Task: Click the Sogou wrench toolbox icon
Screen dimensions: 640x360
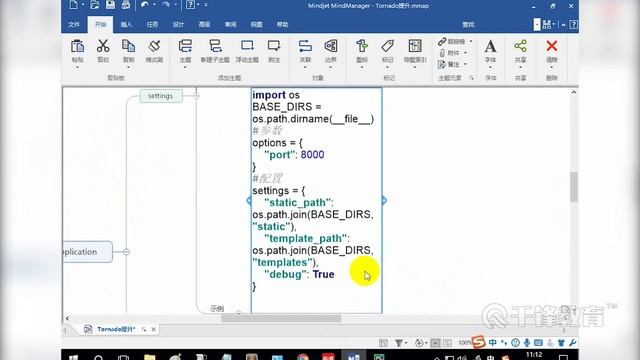Action: pyautogui.click(x=573, y=342)
